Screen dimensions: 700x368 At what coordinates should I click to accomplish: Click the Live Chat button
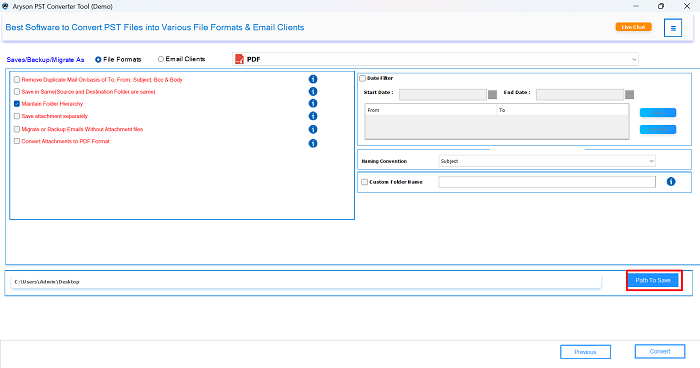click(633, 27)
